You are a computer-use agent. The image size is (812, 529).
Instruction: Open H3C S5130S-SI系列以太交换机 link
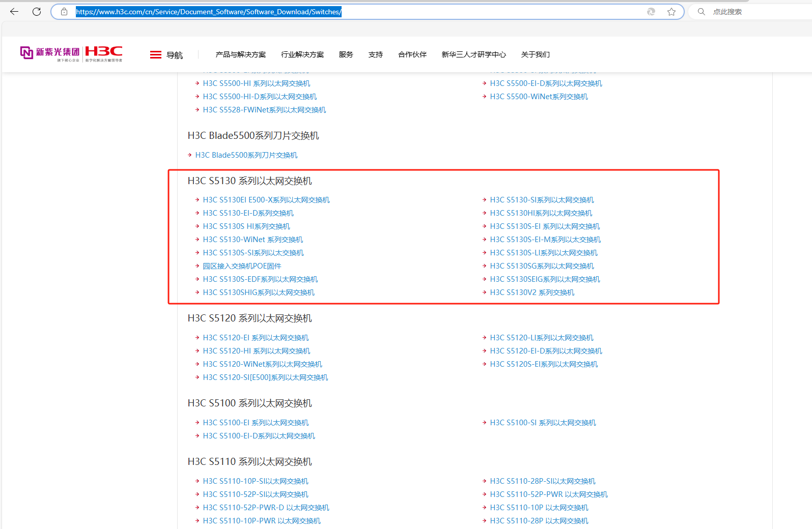tap(254, 253)
